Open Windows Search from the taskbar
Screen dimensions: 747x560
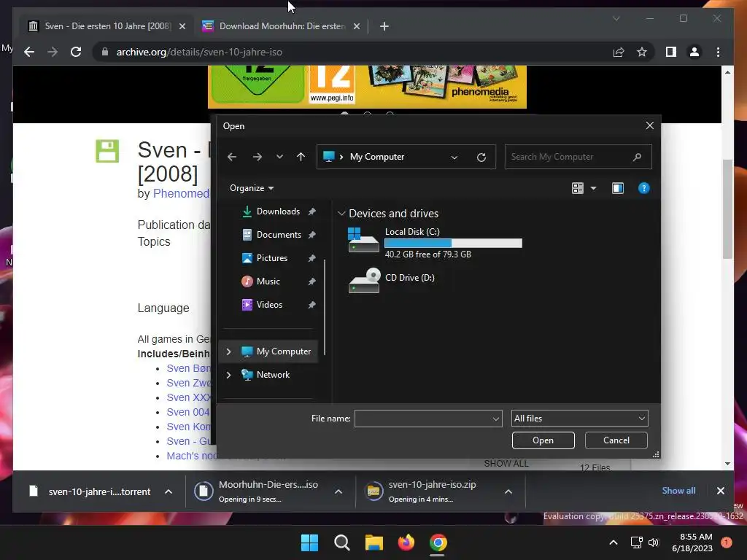pos(341,542)
